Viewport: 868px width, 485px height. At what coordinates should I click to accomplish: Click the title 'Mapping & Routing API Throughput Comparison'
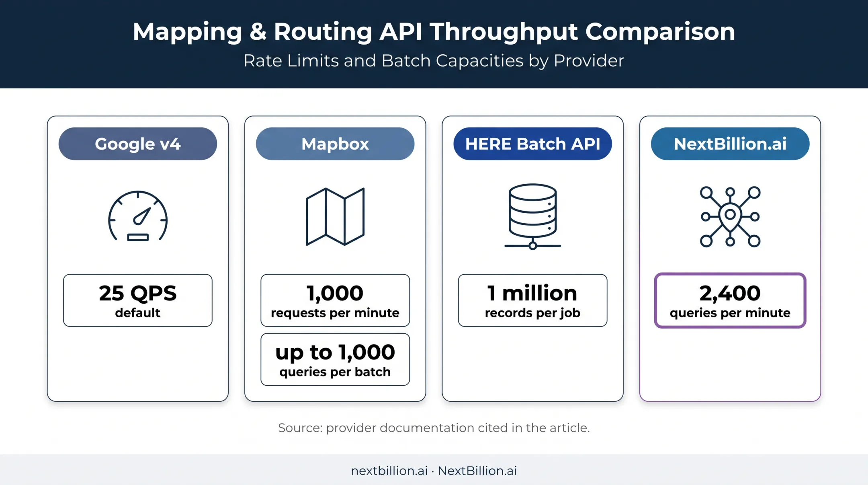click(x=434, y=32)
